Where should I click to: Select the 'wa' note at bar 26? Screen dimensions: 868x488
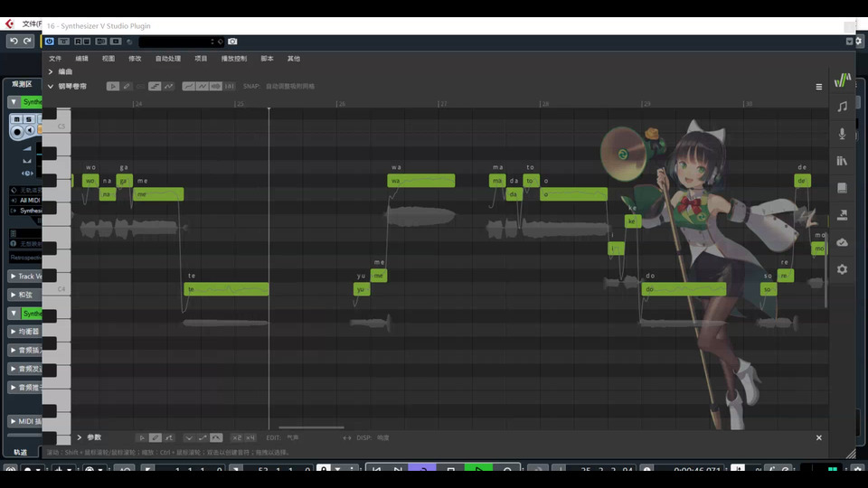pos(421,181)
